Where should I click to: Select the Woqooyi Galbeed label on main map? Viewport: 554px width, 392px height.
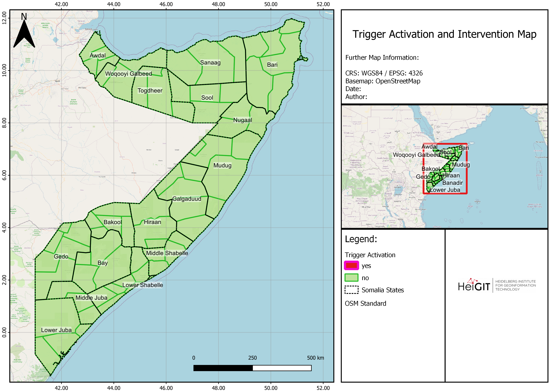[x=128, y=74]
